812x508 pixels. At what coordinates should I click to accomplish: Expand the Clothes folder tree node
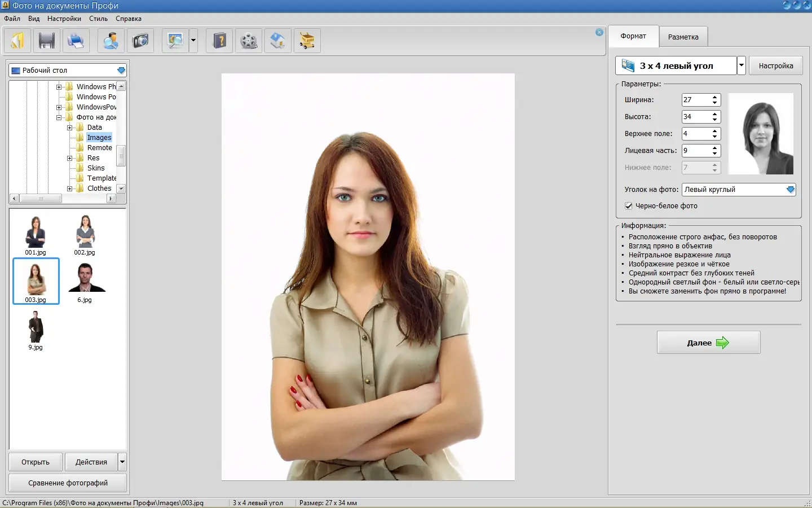point(70,189)
